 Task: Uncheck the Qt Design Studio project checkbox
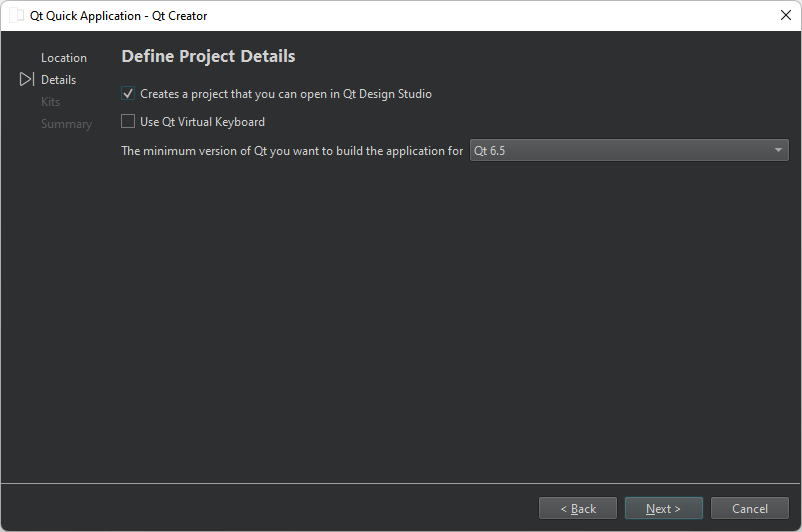pos(128,94)
